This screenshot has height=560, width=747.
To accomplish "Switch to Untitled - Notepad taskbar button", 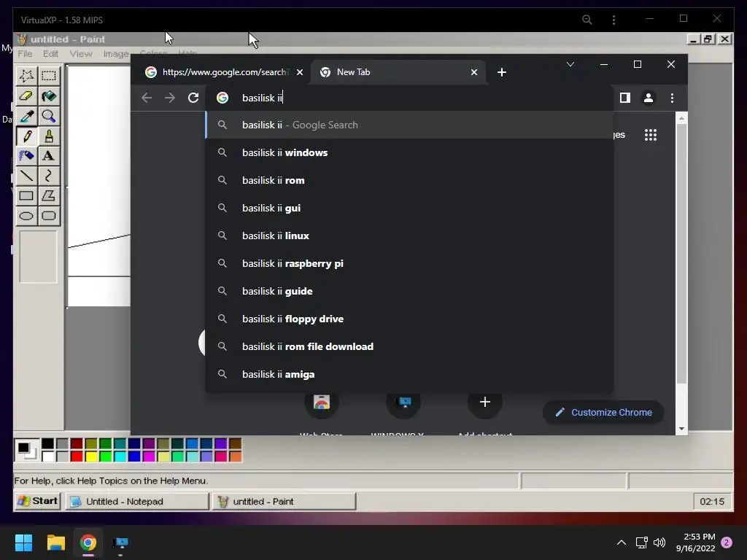I will [136, 501].
